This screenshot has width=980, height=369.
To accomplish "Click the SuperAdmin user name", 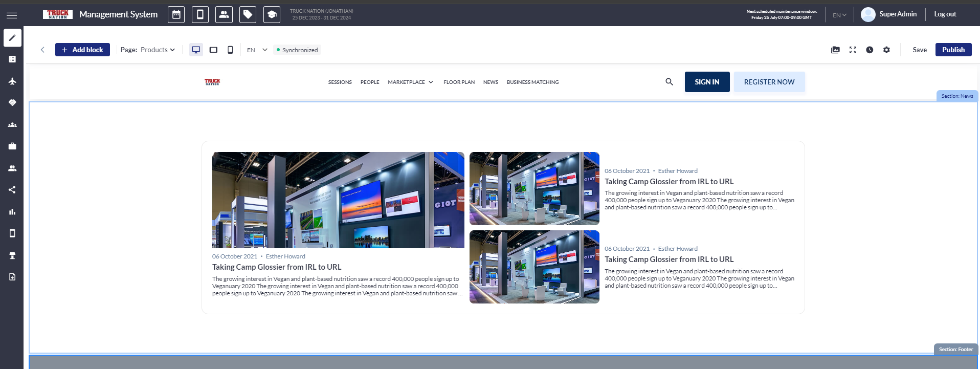I will pos(898,14).
